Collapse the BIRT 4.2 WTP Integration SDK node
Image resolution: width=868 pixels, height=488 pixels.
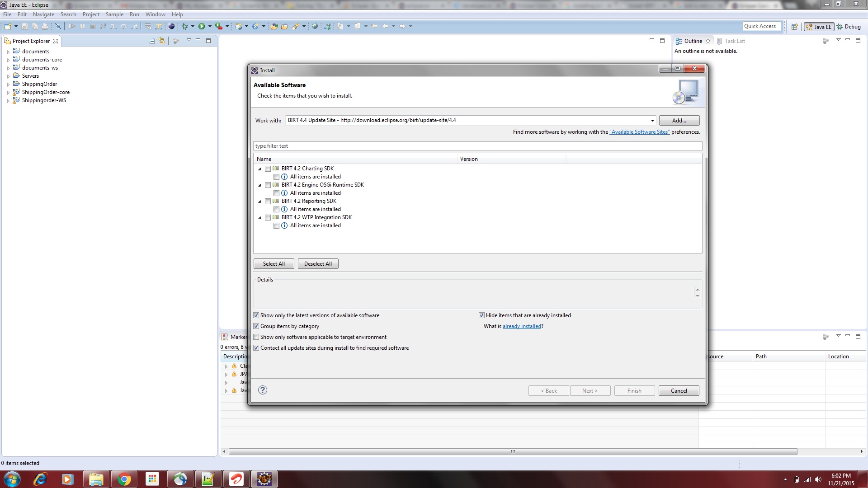tap(259, 218)
